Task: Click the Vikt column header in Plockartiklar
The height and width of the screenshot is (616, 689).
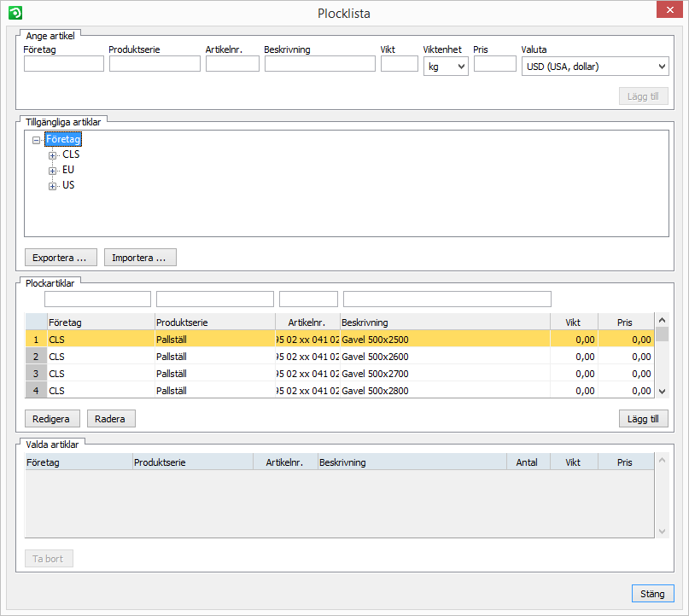Action: tap(574, 323)
